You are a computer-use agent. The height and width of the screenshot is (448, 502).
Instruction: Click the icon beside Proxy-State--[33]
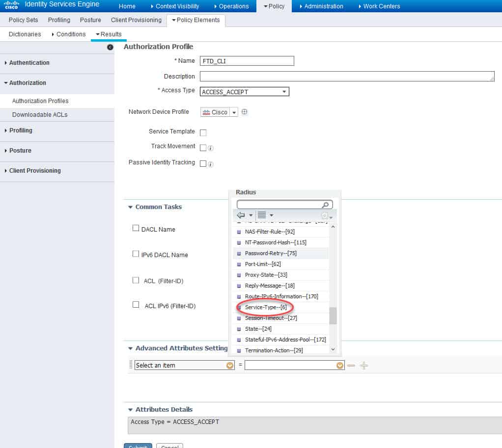pyautogui.click(x=239, y=275)
